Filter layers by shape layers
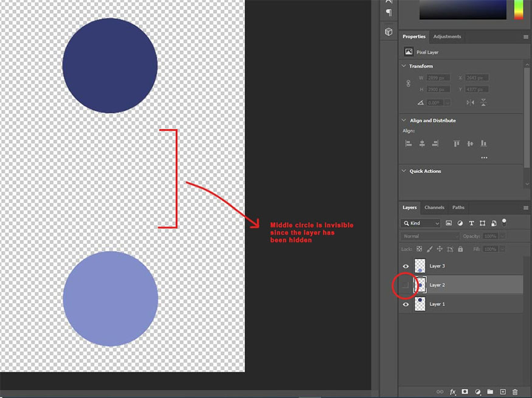532x398 pixels. coord(483,223)
